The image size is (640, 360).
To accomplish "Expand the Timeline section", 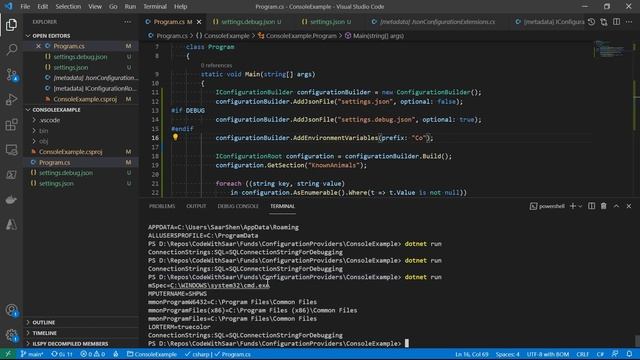I will click(x=44, y=333).
